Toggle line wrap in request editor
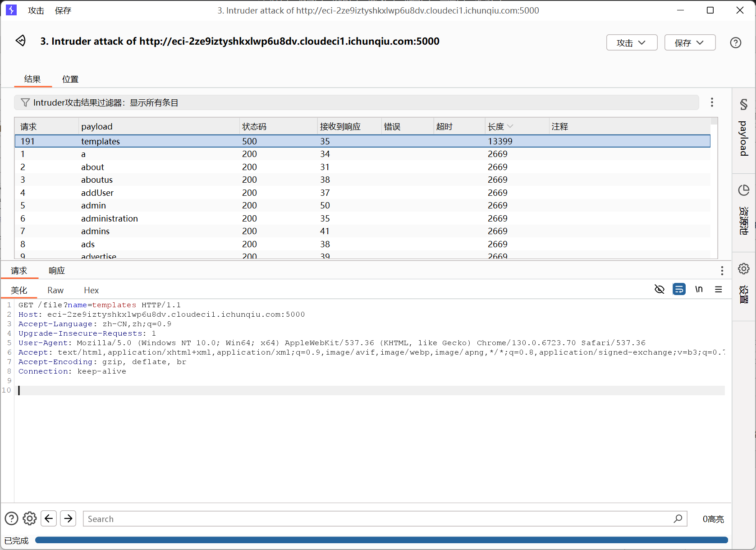The height and width of the screenshot is (550, 756). tap(679, 289)
